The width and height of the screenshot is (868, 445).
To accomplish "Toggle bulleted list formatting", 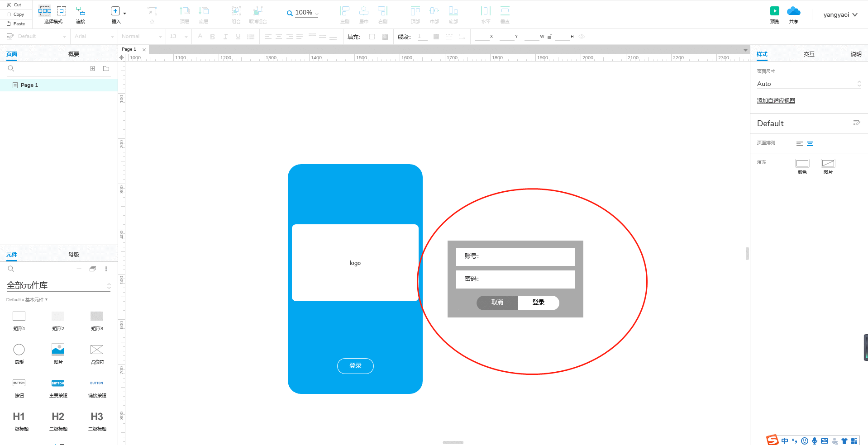I will pos(251,37).
